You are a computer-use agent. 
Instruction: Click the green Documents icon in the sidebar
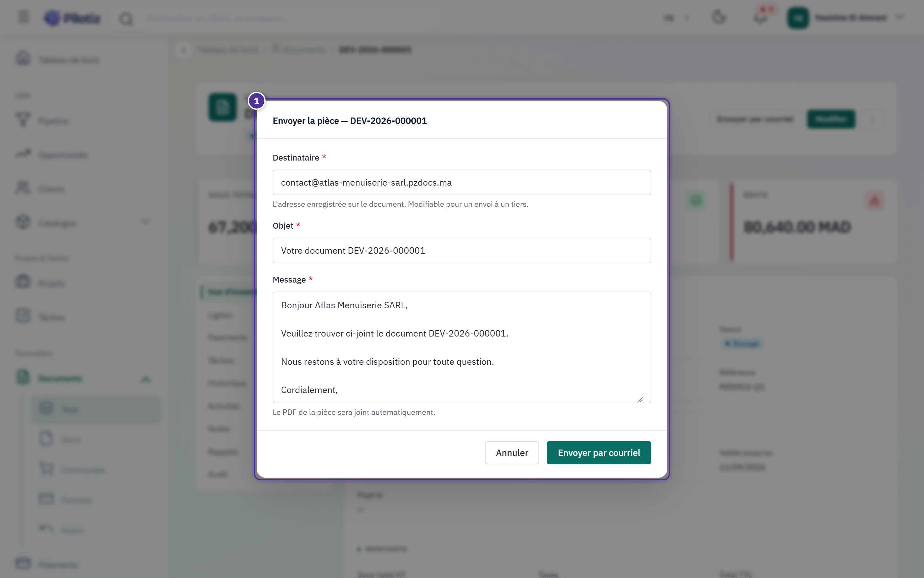coord(23,377)
